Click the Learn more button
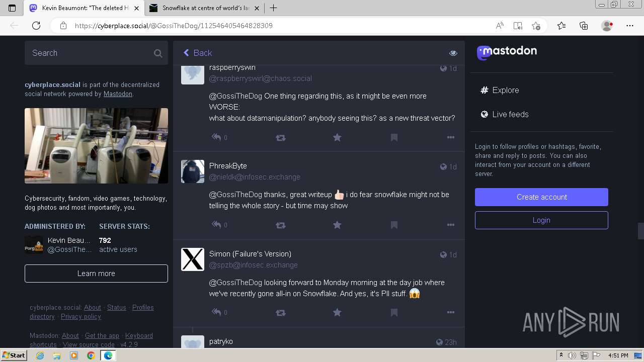Image resolution: width=644 pixels, height=362 pixels. [x=96, y=274]
